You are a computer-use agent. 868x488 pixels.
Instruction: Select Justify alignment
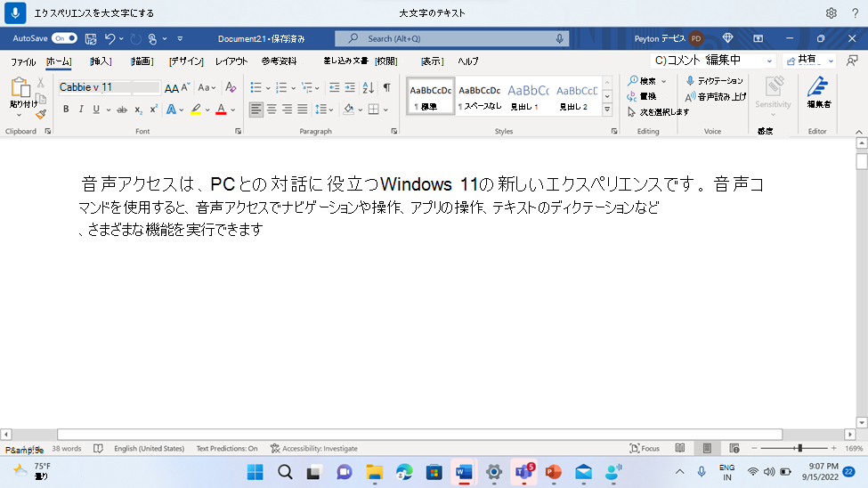(x=303, y=110)
